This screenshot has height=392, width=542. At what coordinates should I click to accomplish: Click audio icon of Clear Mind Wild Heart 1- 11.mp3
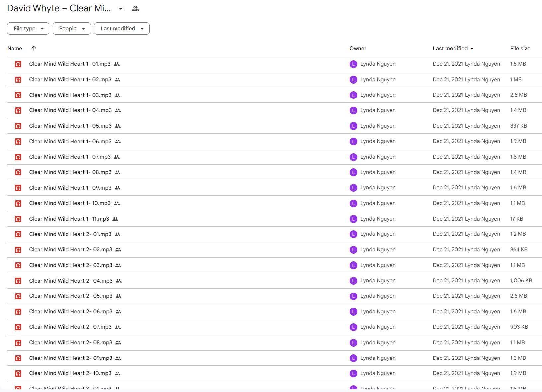point(18,219)
